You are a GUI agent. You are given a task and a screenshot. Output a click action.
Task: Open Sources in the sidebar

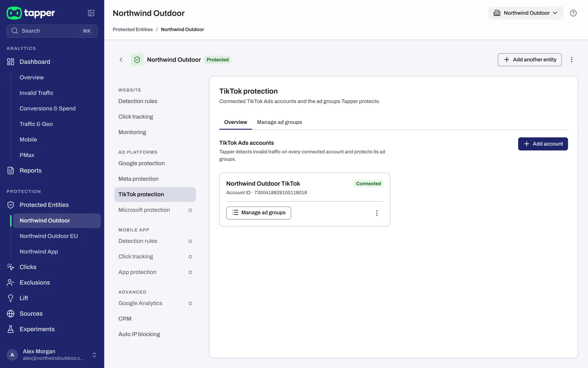pyautogui.click(x=52, y=314)
